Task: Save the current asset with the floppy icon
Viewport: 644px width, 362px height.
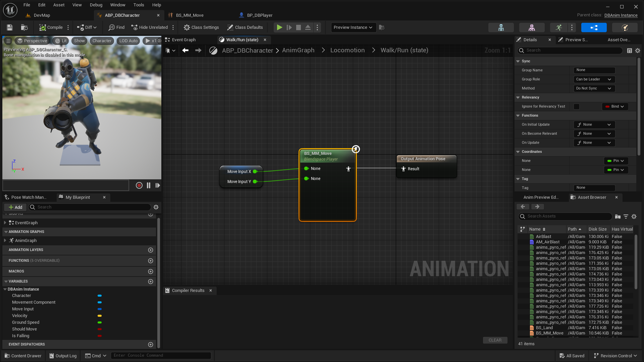Action: click(x=10, y=27)
